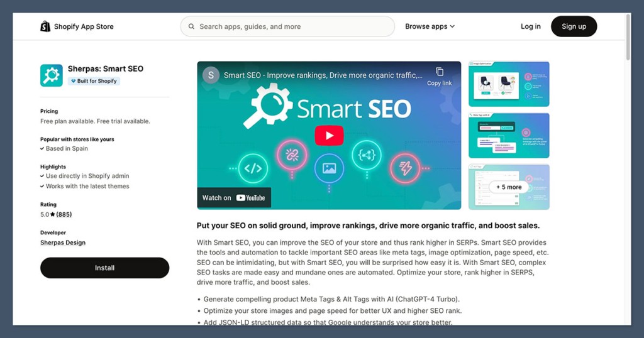
Task: Click the channel avatar 'S' on video
Action: [211, 75]
